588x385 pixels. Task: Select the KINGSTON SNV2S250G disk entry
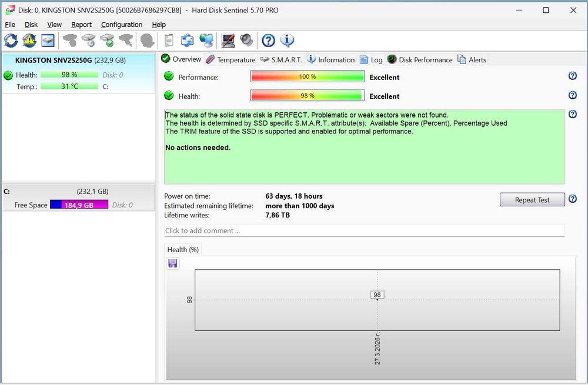[78, 73]
